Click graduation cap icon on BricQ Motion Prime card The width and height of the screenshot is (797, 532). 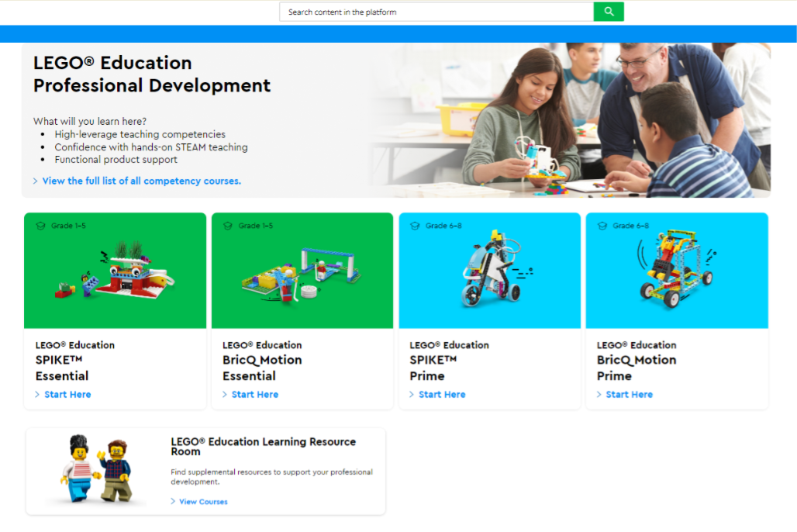(x=602, y=226)
